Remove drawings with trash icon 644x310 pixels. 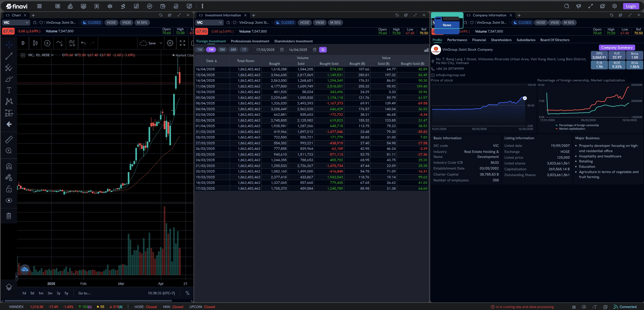point(9,216)
